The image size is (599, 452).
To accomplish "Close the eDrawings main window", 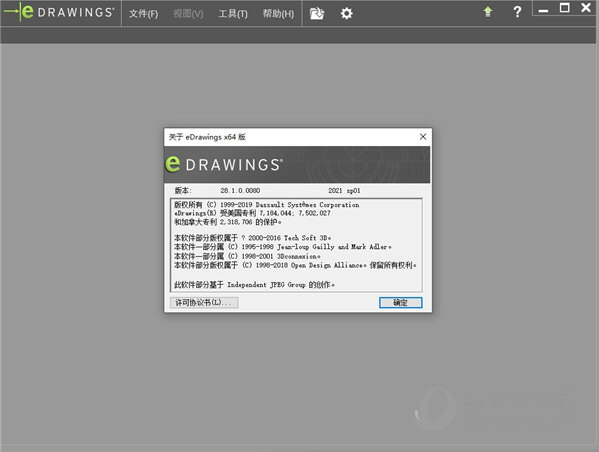I will pos(586,7).
